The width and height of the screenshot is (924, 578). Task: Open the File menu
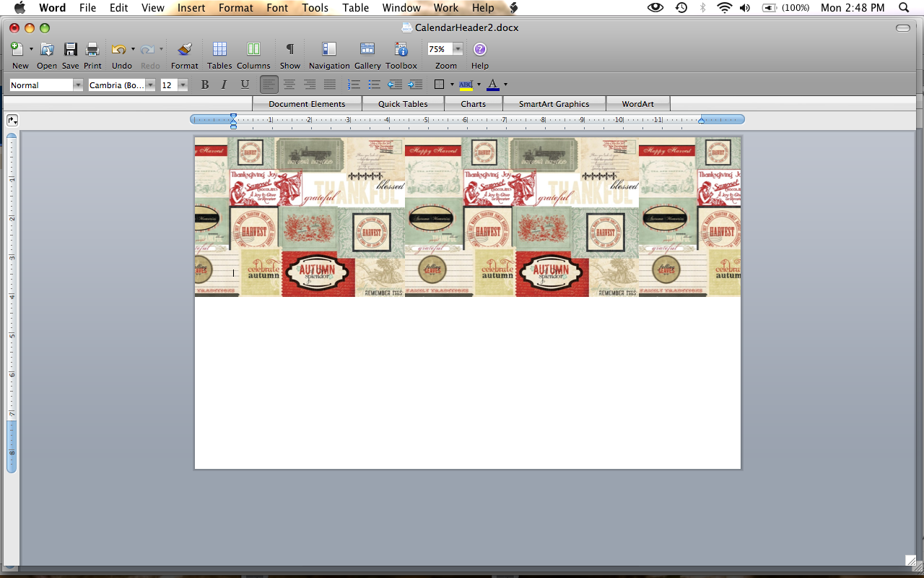87,8
